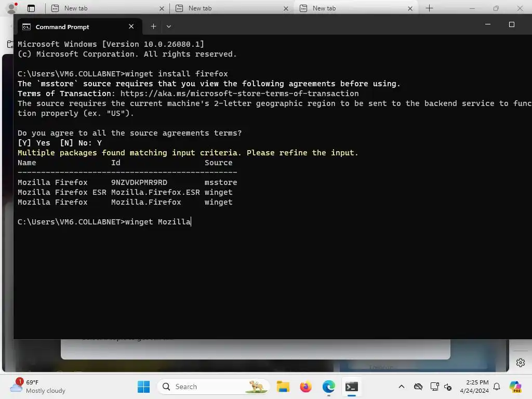The width and height of the screenshot is (532, 399).
Task: Click the Mozilla.Firefox.ESR package ID
Action: (x=155, y=192)
